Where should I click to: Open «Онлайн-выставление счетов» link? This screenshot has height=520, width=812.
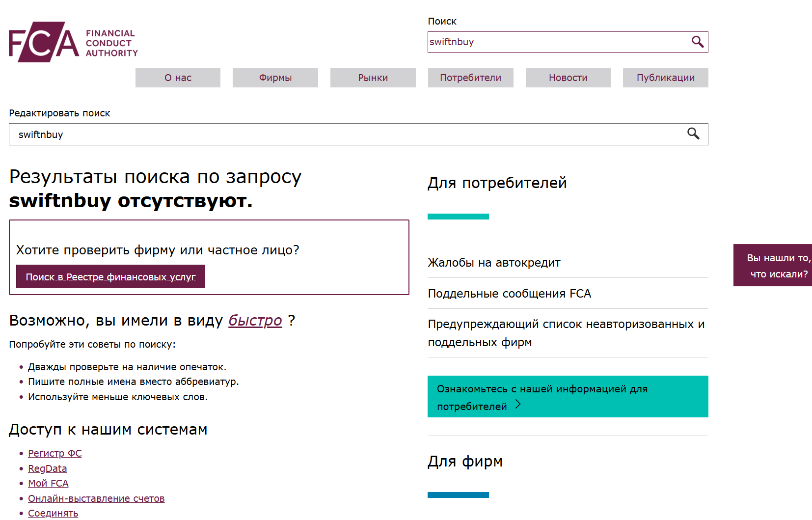pyautogui.click(x=96, y=498)
